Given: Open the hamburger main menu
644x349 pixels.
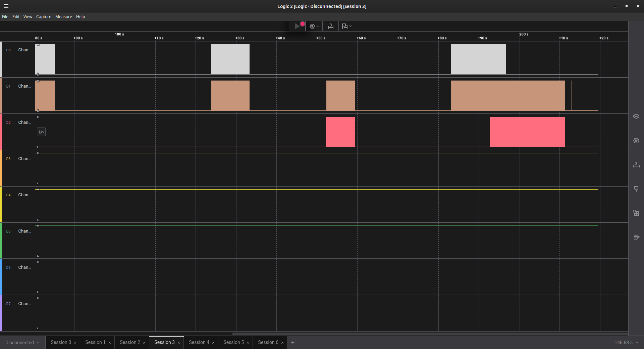Looking at the screenshot, I should [x=6, y=6].
